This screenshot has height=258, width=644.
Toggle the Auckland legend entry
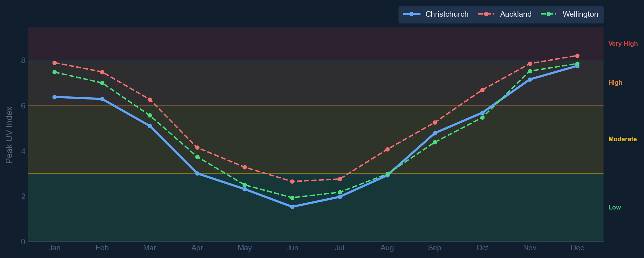pyautogui.click(x=505, y=14)
